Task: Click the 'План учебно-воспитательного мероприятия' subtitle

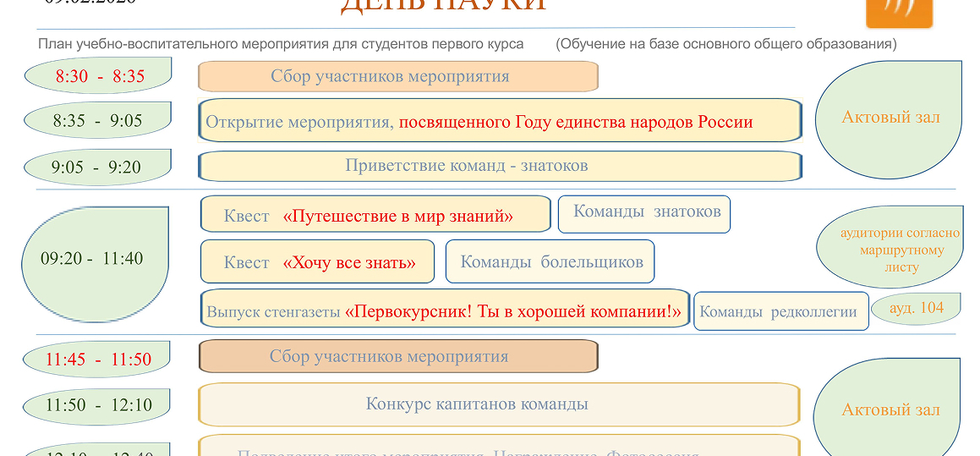Action: click(281, 44)
